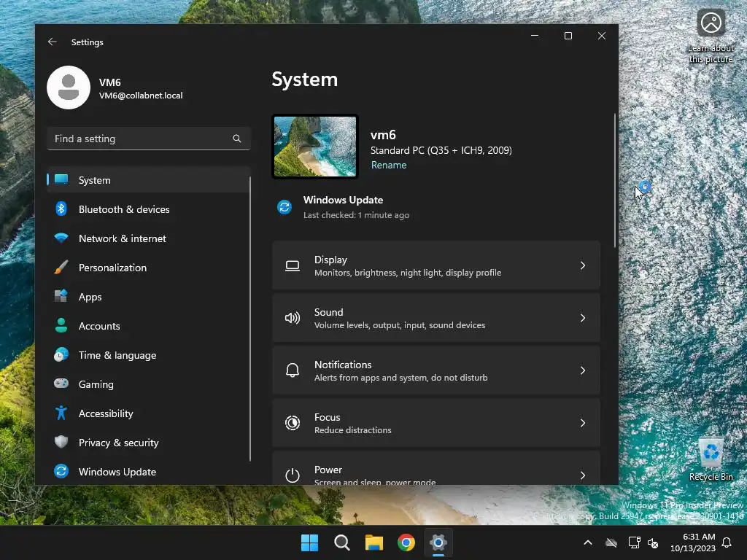Image resolution: width=747 pixels, height=560 pixels.
Task: Expand Focus with its chevron arrow
Action: pos(583,423)
